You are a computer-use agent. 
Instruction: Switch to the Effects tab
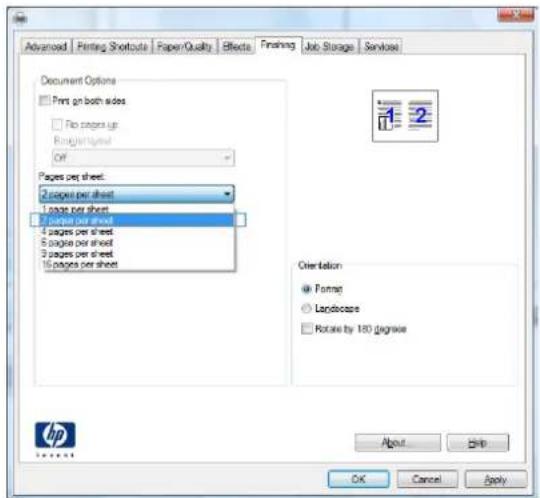click(x=236, y=46)
